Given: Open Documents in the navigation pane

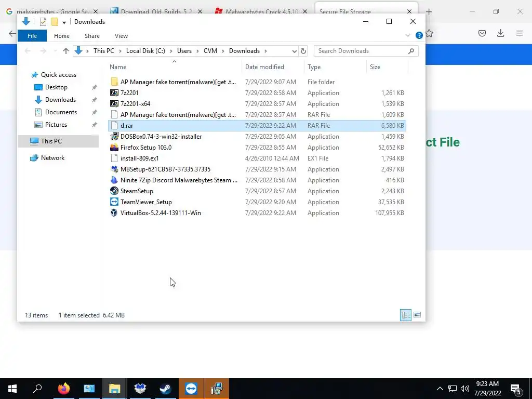Looking at the screenshot, I should pos(61,112).
